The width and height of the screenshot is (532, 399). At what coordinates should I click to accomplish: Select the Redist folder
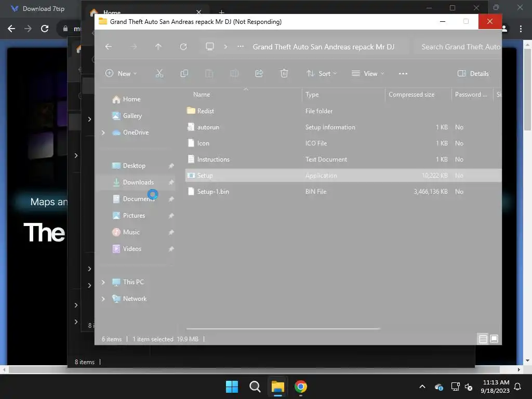pyautogui.click(x=343, y=111)
